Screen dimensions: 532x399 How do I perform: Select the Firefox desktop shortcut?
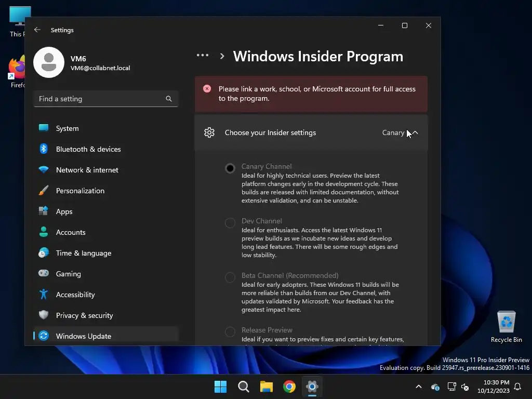[x=17, y=72]
